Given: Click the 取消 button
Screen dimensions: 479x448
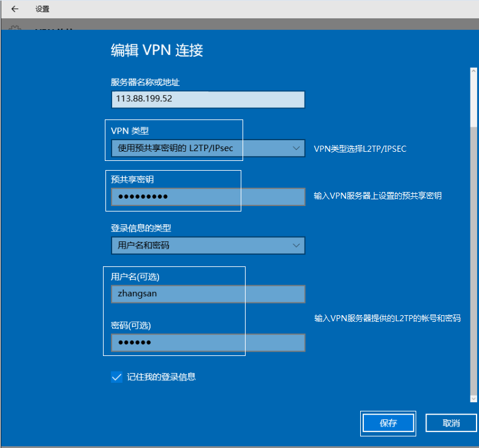Looking at the screenshot, I should click(451, 423).
